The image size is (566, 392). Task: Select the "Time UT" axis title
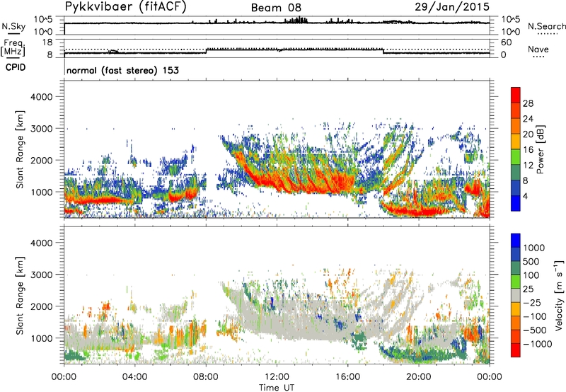[x=277, y=388]
